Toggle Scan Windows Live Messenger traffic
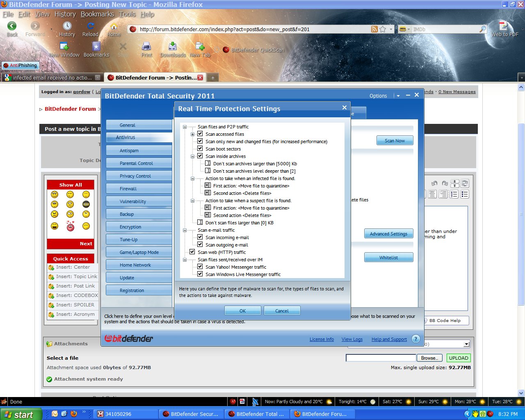 coord(200,274)
